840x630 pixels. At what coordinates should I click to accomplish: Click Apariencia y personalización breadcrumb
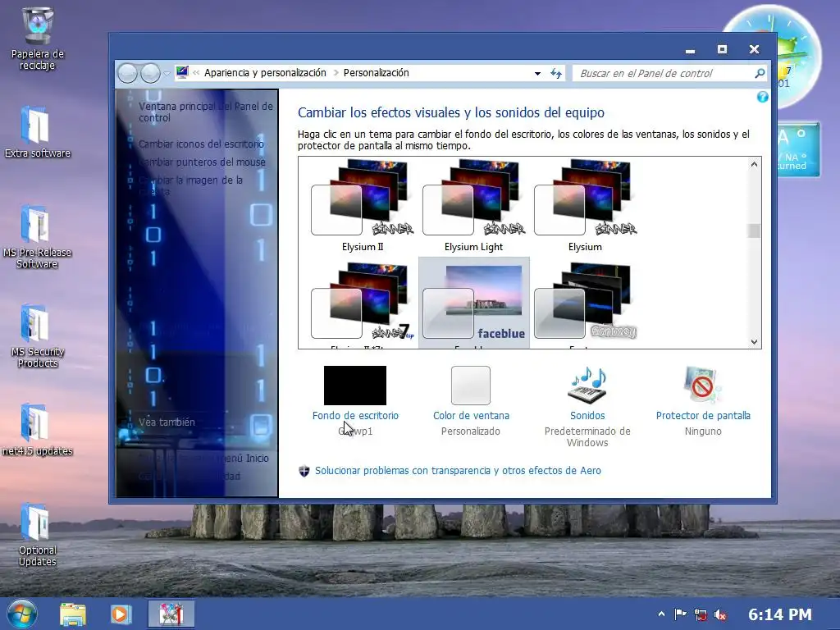point(265,73)
